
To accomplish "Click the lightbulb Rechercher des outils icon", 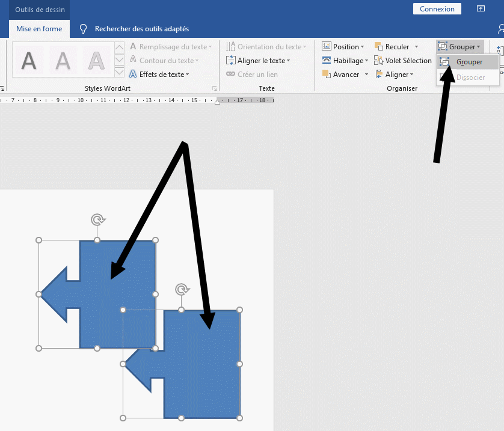I will coord(84,29).
